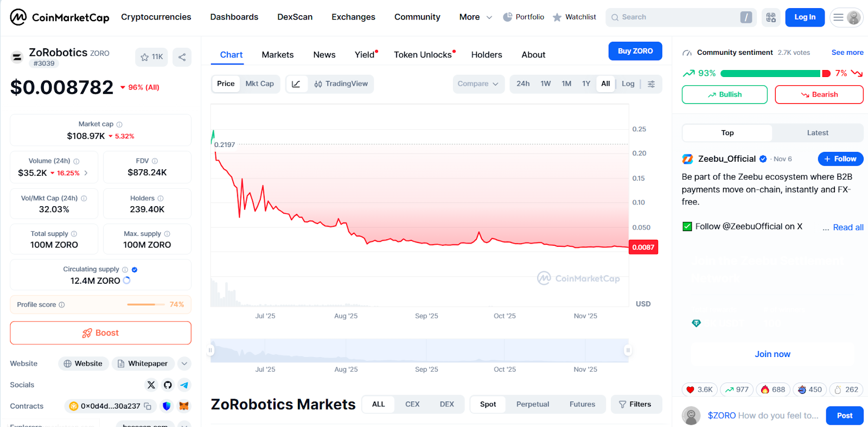Vote Bullish on community sentiment
The width and height of the screenshot is (868, 427).
[724, 94]
